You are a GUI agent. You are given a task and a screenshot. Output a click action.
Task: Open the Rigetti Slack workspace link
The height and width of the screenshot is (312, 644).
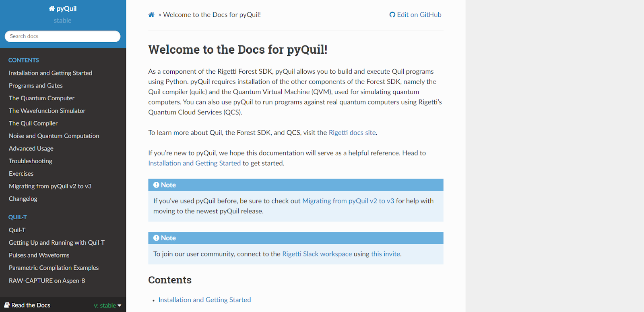coord(317,254)
